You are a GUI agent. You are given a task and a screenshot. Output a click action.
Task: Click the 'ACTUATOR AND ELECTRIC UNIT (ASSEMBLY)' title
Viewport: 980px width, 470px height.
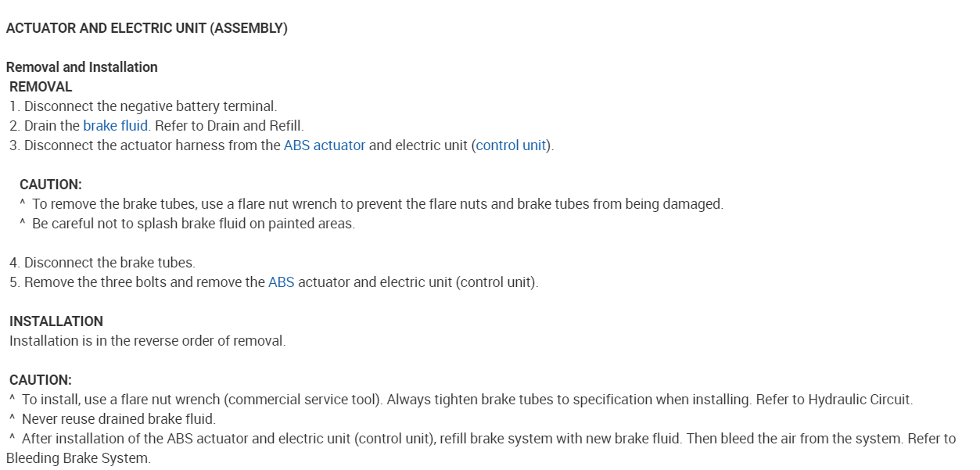tap(147, 28)
